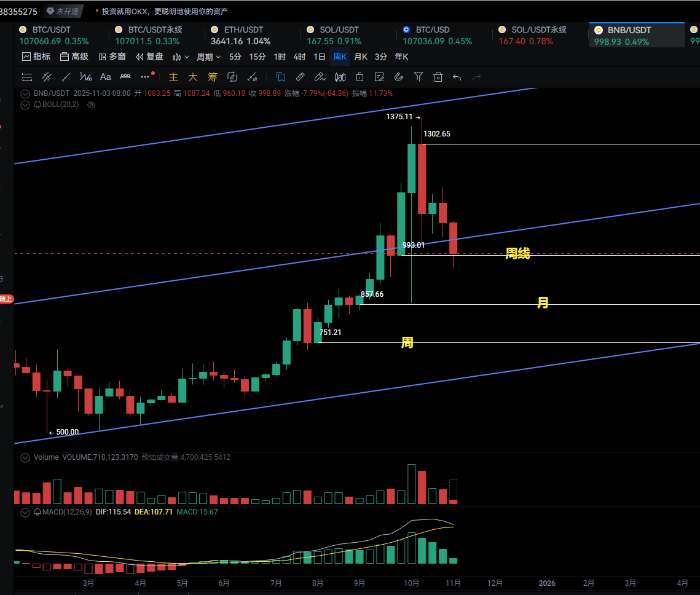Switch to the ETH/USDT tab
Viewport: 700px width, 595px height.
pos(243,35)
